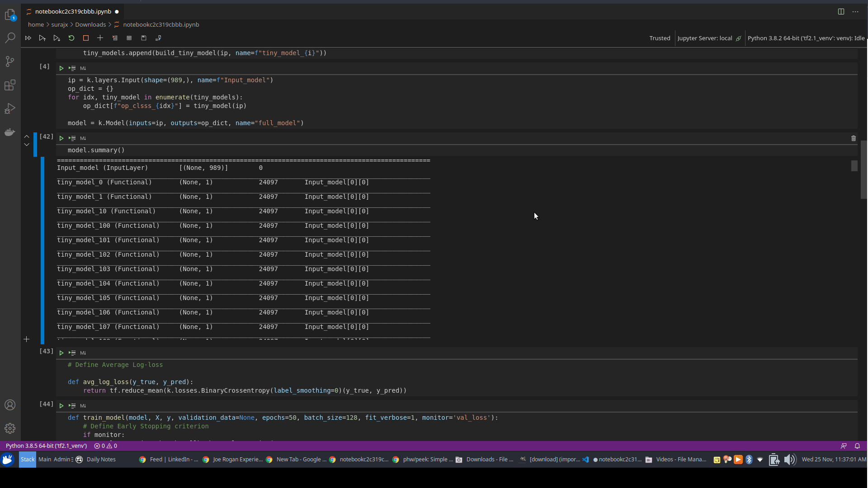The width and height of the screenshot is (868, 488).
Task: Delete cell 42 with trash icon
Action: [x=854, y=138]
